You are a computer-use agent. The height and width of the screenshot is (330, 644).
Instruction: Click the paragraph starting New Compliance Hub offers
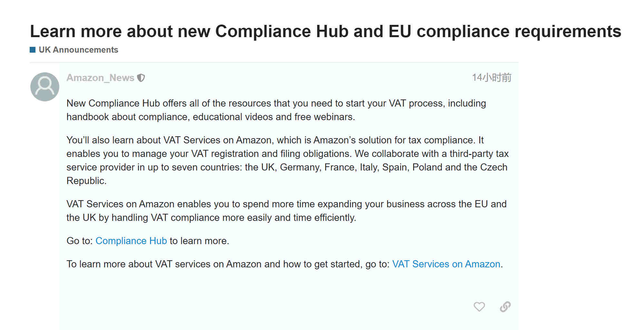[x=276, y=110]
